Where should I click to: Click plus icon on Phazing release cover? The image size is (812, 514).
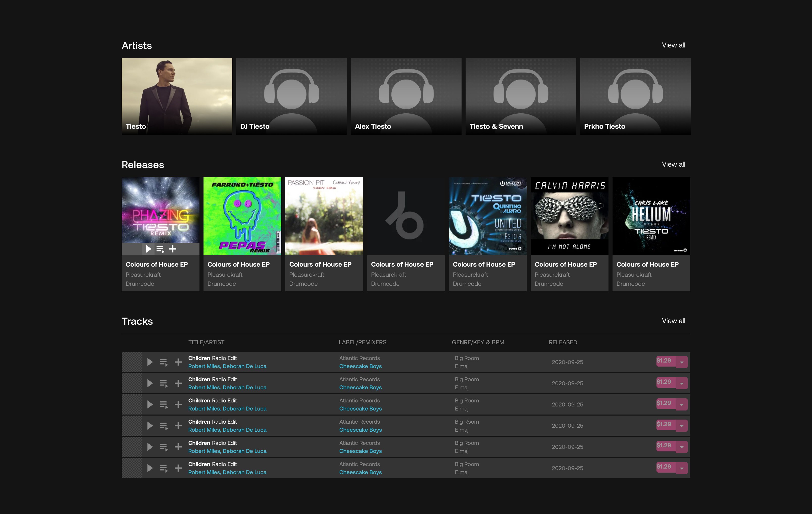pos(173,249)
